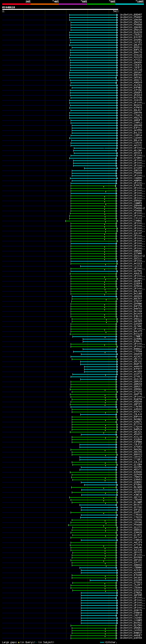This screenshot has width=146, height=644.
Task: Click label UniRef100_A7Y211
Action: [x=131, y=60]
